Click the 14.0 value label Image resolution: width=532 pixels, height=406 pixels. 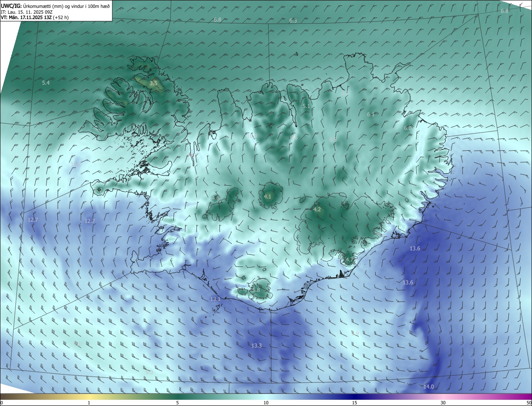pos(429,387)
